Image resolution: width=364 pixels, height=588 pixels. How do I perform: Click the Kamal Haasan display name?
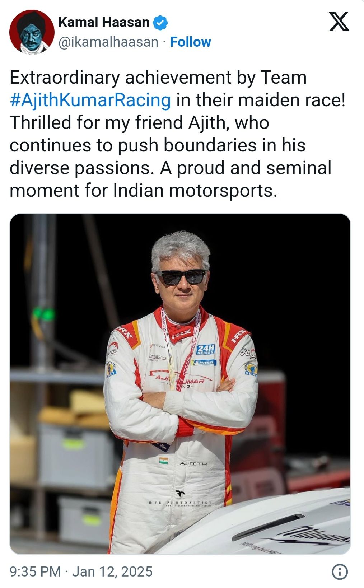[104, 22]
